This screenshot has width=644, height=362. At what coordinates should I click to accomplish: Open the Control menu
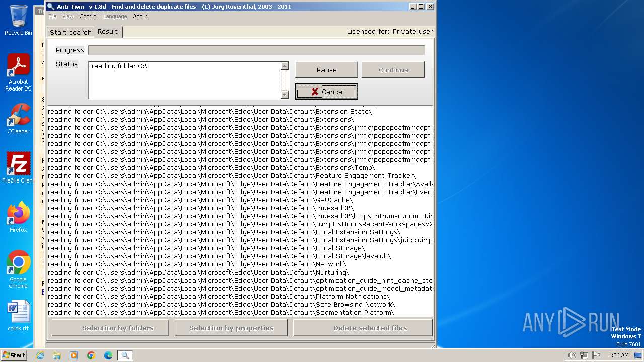click(89, 16)
